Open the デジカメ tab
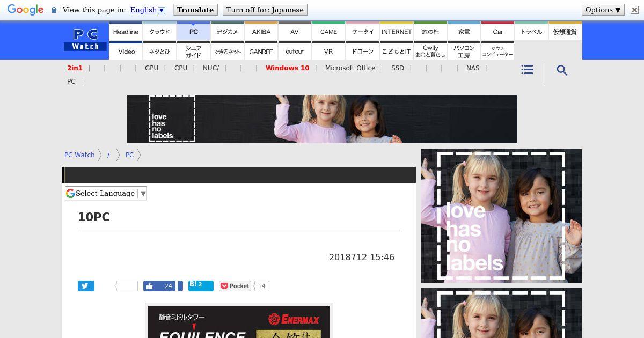The width and height of the screenshot is (644, 338). click(227, 31)
